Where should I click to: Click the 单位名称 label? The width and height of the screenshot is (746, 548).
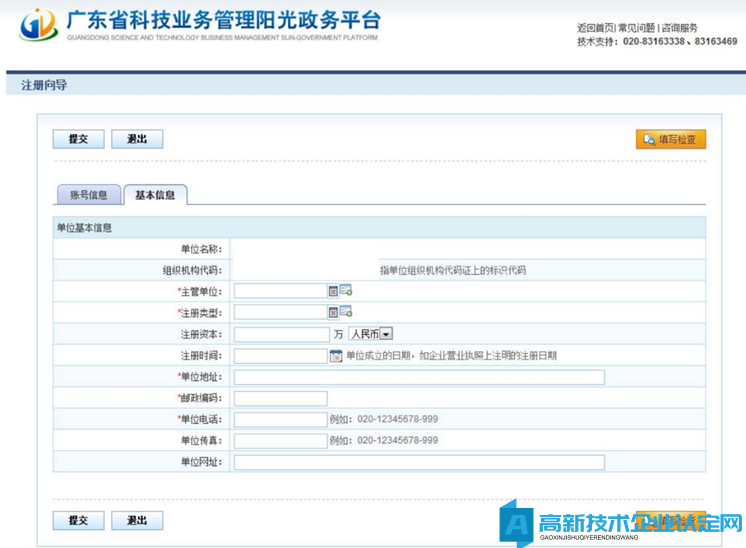pos(201,249)
